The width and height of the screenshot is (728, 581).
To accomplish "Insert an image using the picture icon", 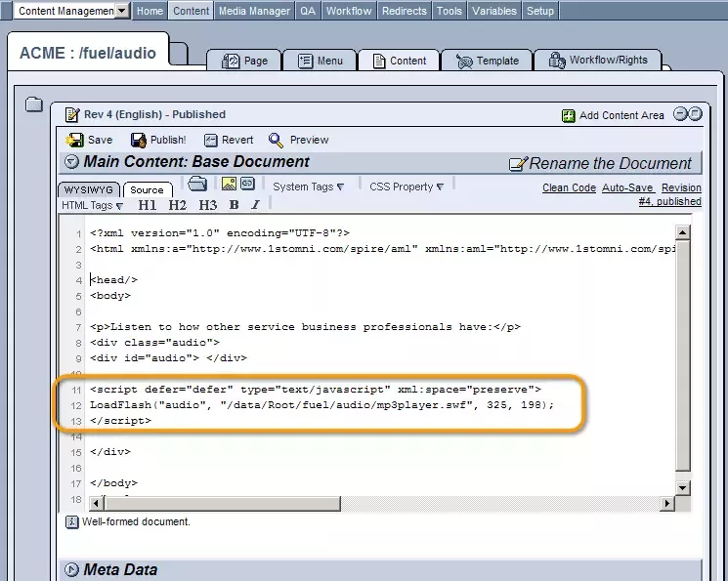I will click(229, 184).
